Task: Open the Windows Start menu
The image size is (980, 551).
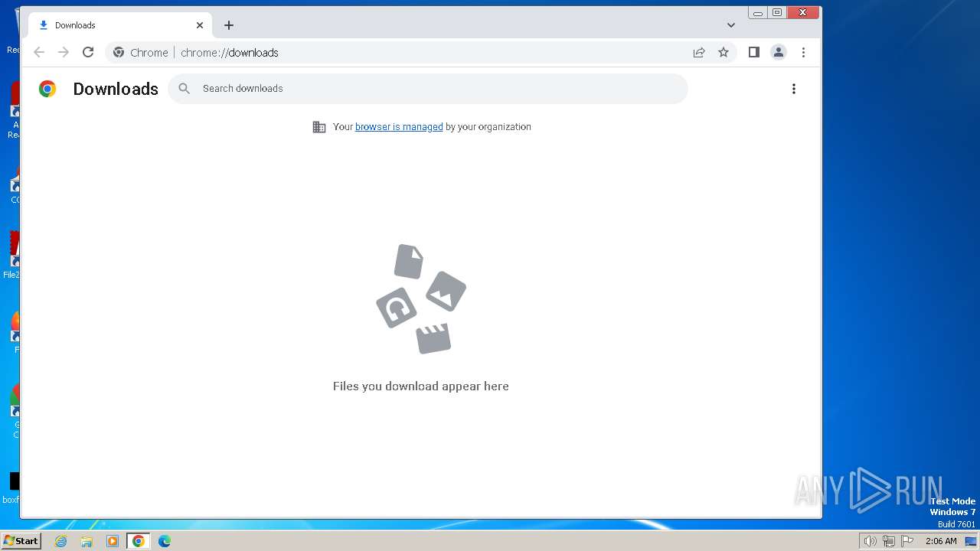Action: coord(21,541)
